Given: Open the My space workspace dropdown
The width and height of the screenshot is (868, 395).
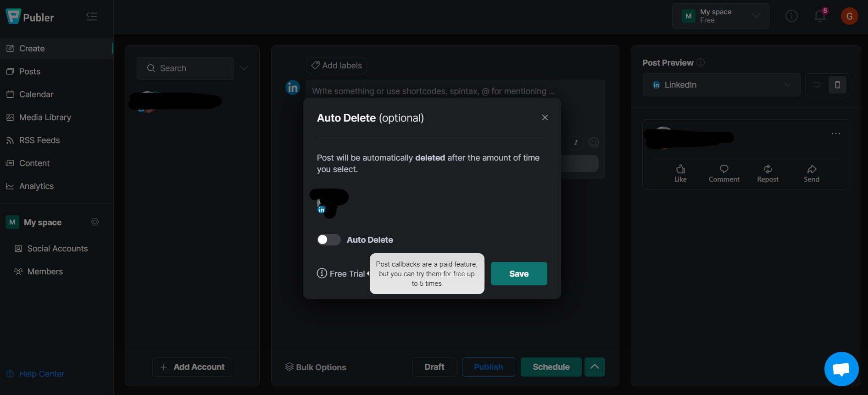Looking at the screenshot, I should coord(721,16).
